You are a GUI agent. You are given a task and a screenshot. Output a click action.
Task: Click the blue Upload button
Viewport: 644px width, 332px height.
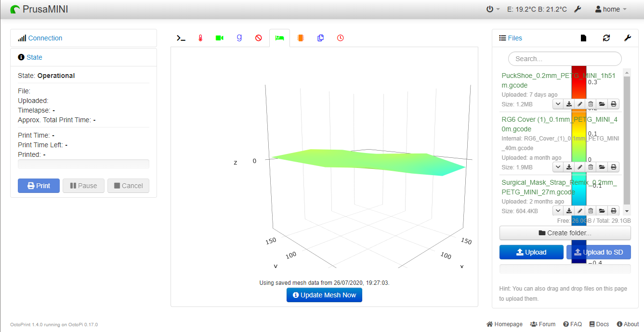[531, 252]
